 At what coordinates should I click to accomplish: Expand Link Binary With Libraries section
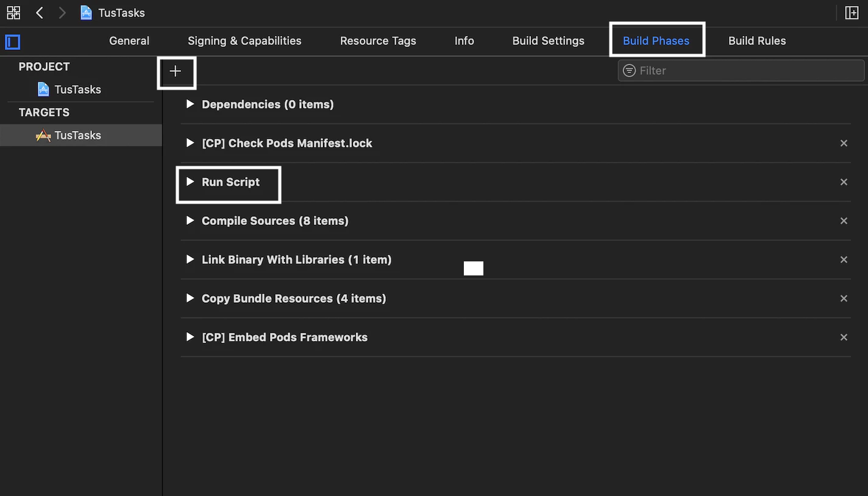190,260
